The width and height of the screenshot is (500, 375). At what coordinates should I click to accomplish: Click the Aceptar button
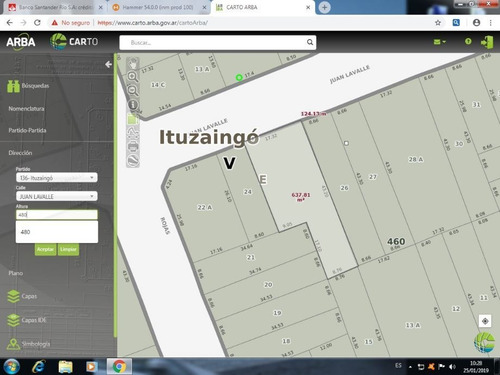(45, 249)
